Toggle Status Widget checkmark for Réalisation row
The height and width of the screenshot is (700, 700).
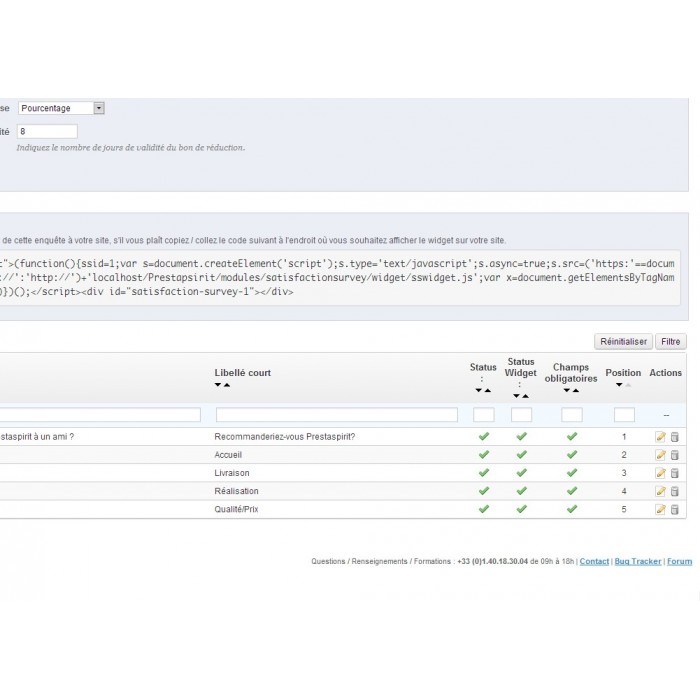[521, 491]
